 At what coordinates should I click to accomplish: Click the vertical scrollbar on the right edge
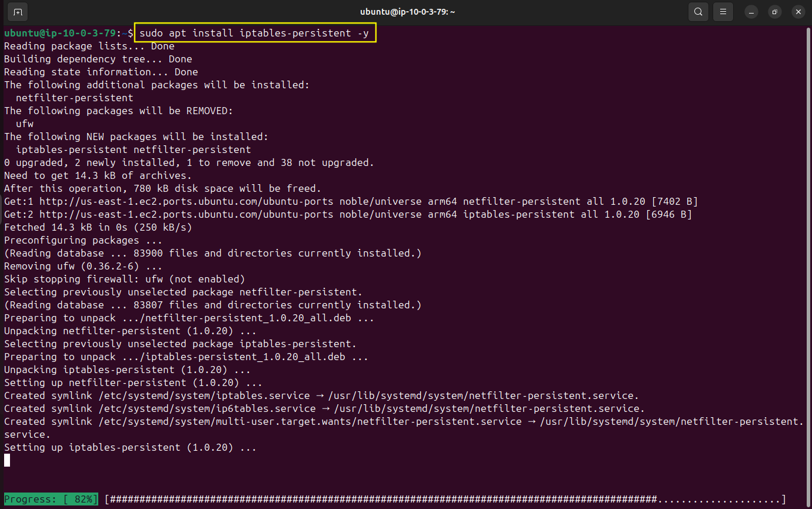coord(808,235)
